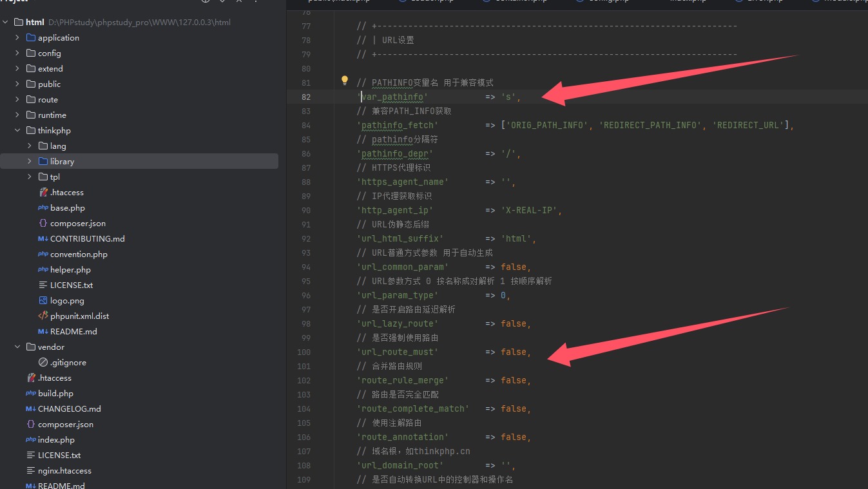Click the nginx.htaccess text file icon
The height and width of the screenshot is (489, 868).
click(x=31, y=470)
